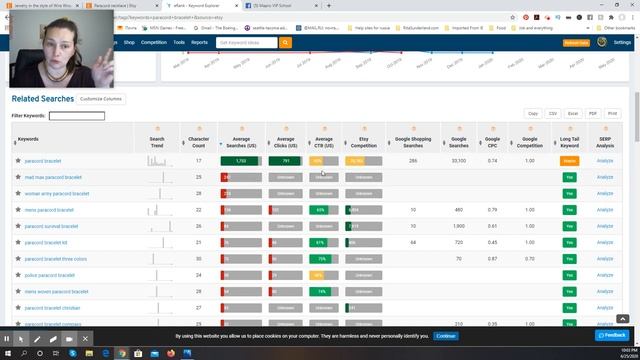Star the mad max paracord bracelet keyword

(x=18, y=177)
